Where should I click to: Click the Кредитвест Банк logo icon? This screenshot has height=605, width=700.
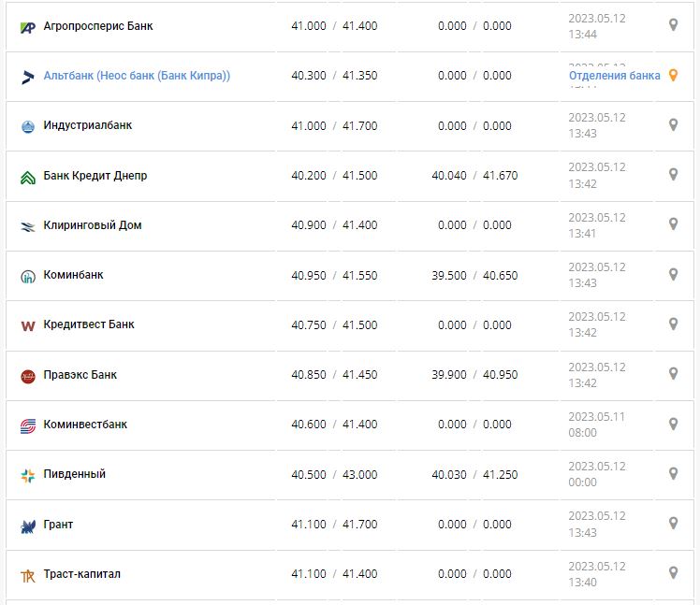28,325
